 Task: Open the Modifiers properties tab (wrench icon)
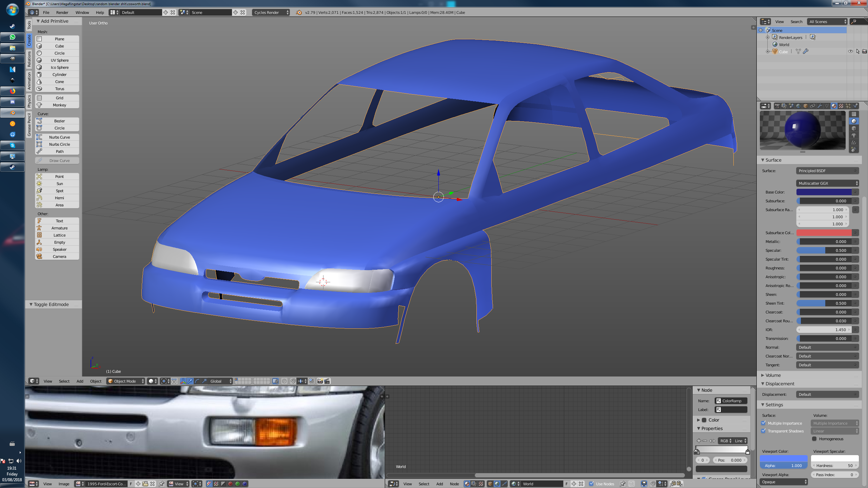coord(820,106)
